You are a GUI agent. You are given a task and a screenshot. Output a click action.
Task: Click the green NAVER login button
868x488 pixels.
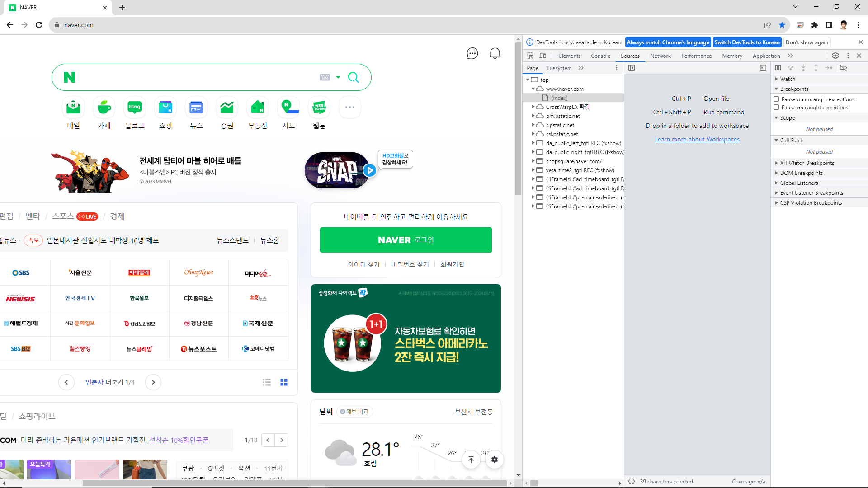406,240
